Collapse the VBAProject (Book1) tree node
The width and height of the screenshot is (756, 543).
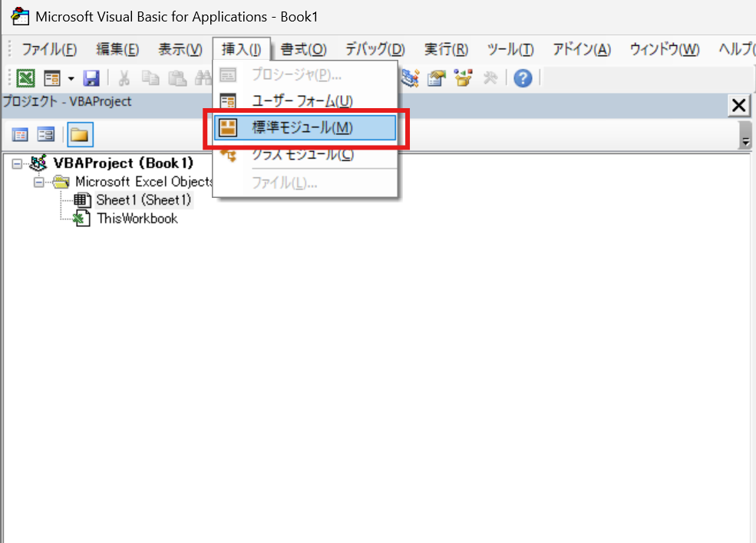click(17, 164)
